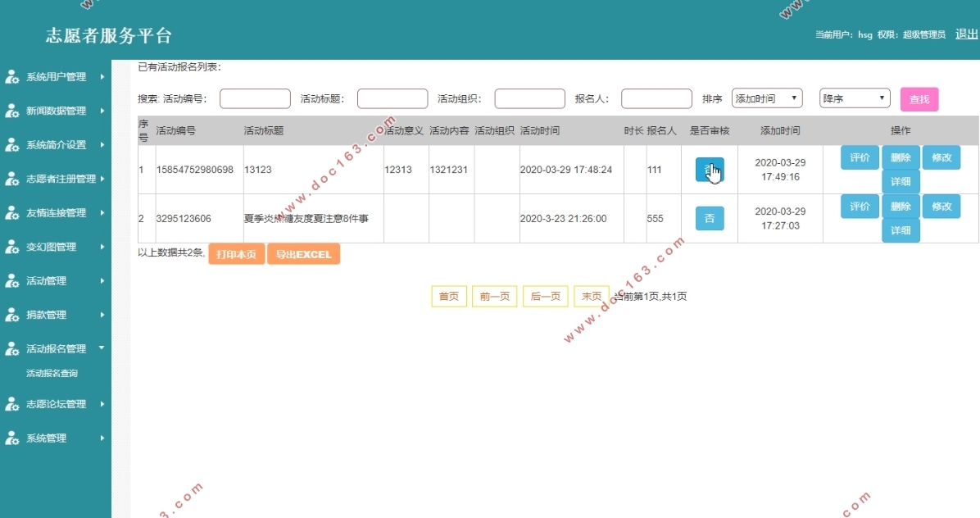This screenshot has height=518, width=980.
Task: Click 评价 for activity 3295123606
Action: click(x=860, y=207)
